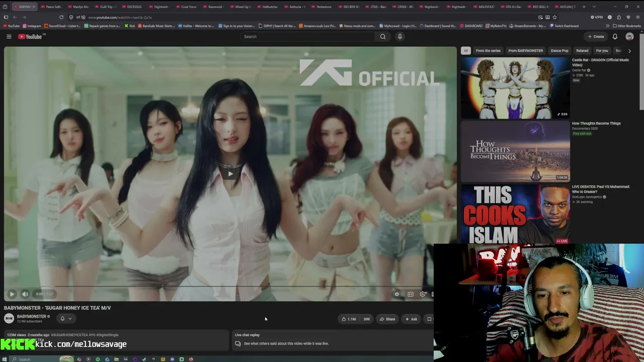Show hidden bookmarks with the chevron

click(x=608, y=26)
